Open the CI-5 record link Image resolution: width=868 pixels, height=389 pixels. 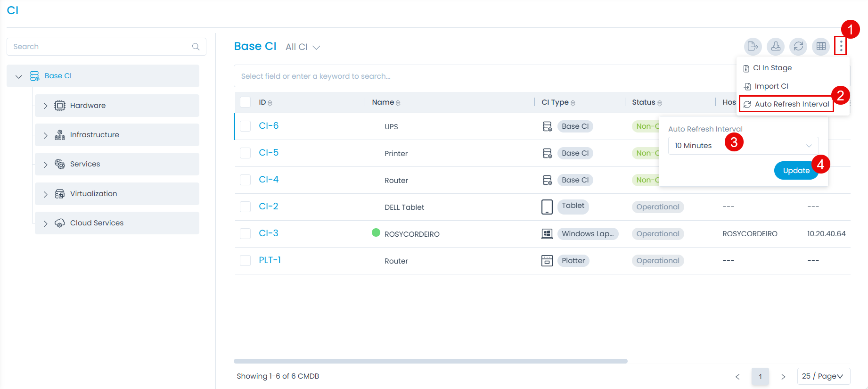click(x=269, y=153)
